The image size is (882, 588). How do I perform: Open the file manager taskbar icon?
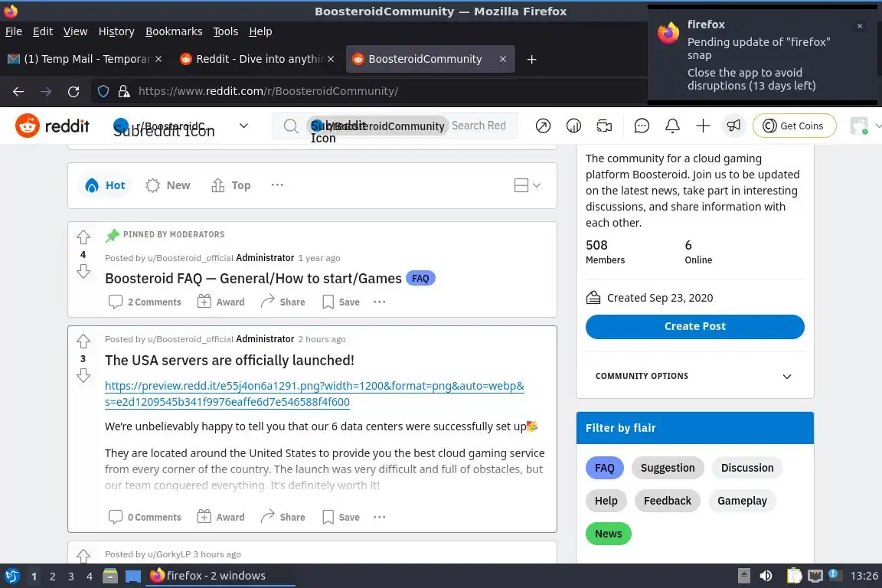(x=110, y=576)
